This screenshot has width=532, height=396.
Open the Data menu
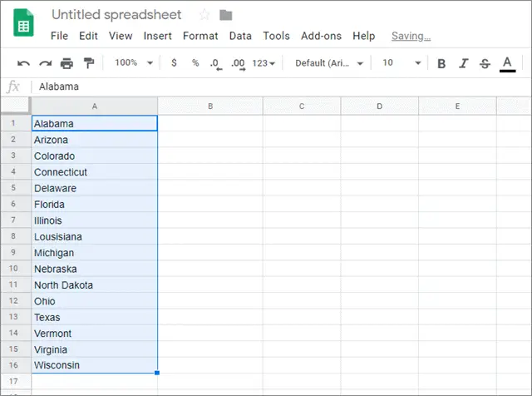(240, 36)
